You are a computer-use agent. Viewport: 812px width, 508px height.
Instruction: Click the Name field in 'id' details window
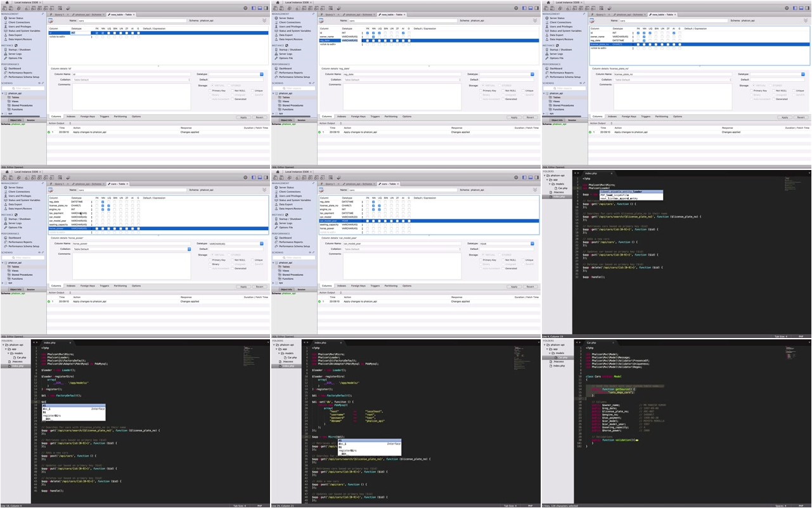click(x=132, y=20)
